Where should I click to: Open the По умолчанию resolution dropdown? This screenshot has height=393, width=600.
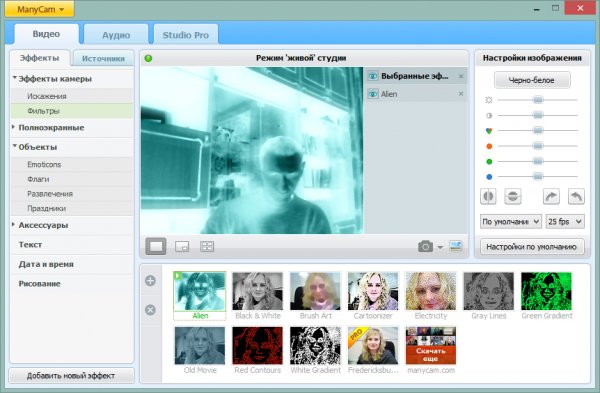pos(511,222)
